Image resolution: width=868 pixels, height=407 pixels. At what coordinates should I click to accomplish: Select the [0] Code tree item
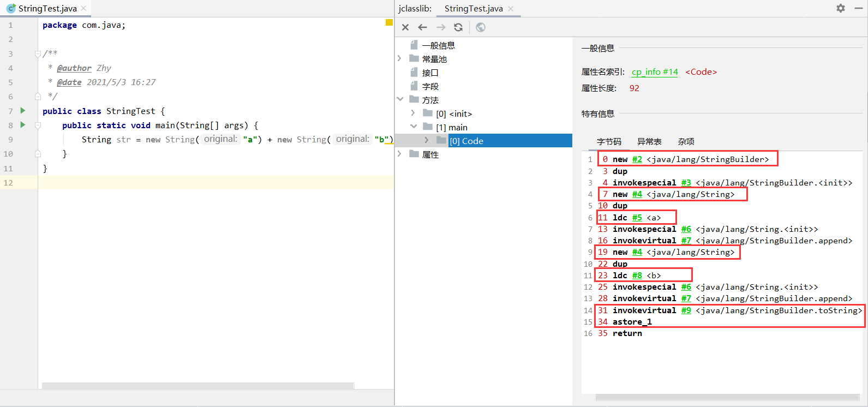pyautogui.click(x=466, y=141)
